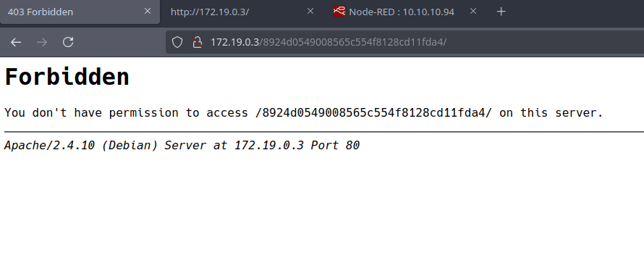Close the http://172.19.0.3/ tab
644x274 pixels.
click(x=310, y=12)
